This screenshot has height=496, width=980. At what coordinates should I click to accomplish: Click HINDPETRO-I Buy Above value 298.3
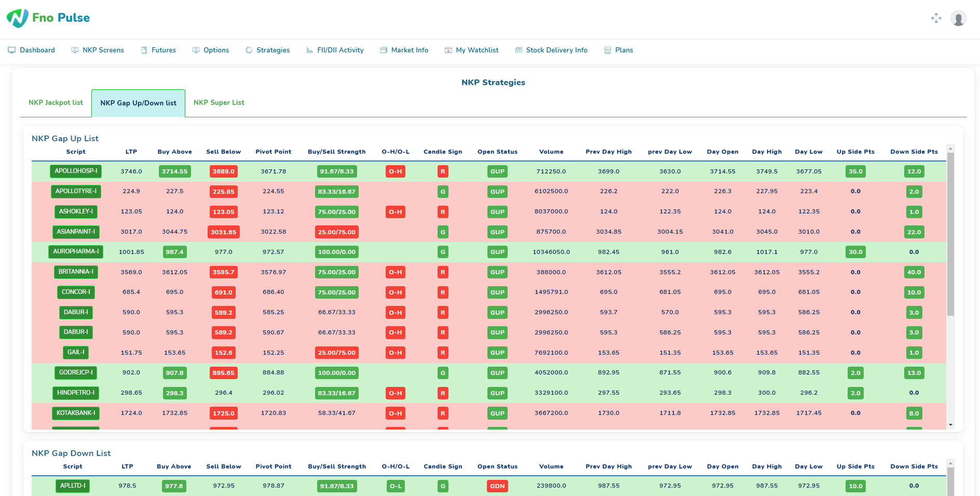point(175,393)
